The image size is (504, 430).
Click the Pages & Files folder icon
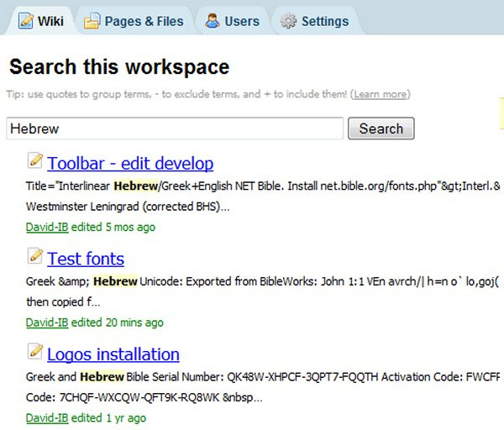(92, 21)
